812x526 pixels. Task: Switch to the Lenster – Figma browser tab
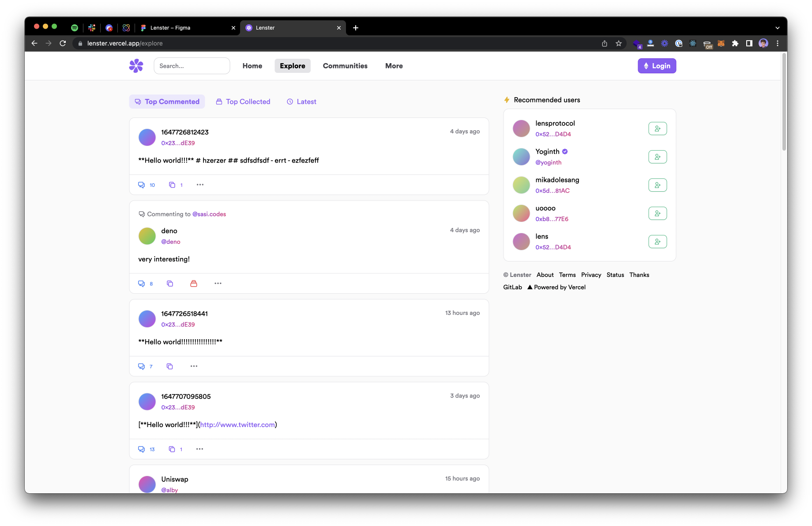coord(187,28)
